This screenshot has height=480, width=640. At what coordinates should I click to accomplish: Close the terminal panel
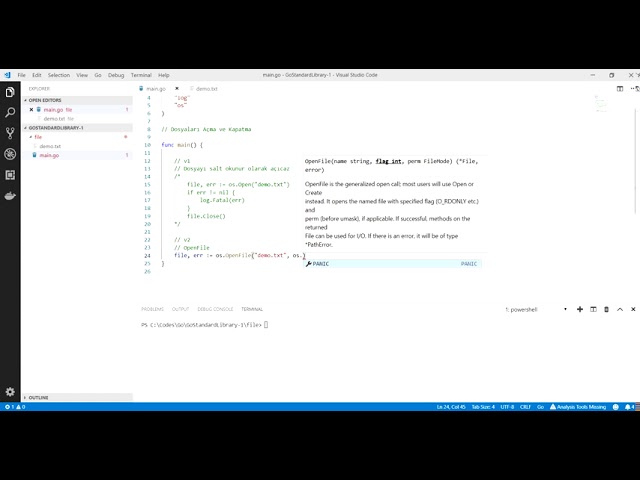click(x=633, y=309)
